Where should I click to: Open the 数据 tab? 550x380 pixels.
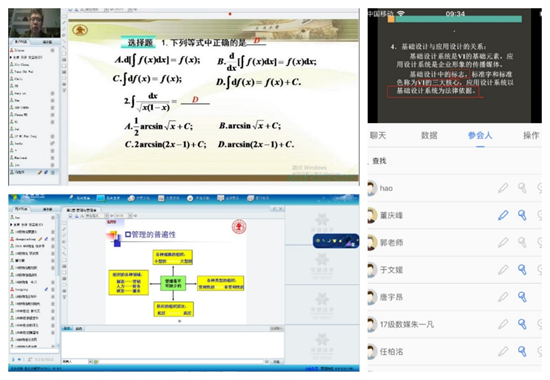tap(429, 135)
